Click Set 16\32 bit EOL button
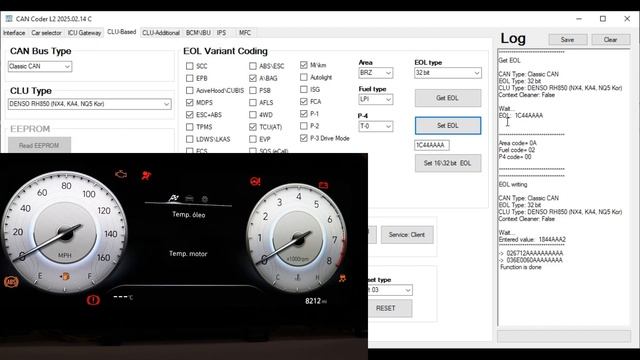 [448, 163]
